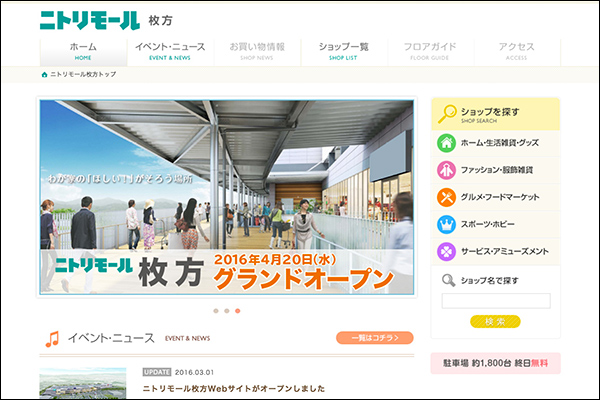This screenshot has height=400, width=600.
Task: Switch to the second banner slide dot
Action: tap(225, 310)
